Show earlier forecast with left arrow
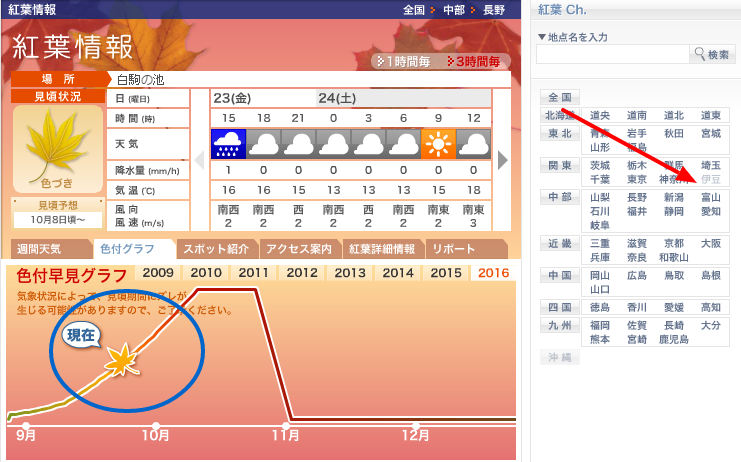The width and height of the screenshot is (741, 462). tap(199, 160)
